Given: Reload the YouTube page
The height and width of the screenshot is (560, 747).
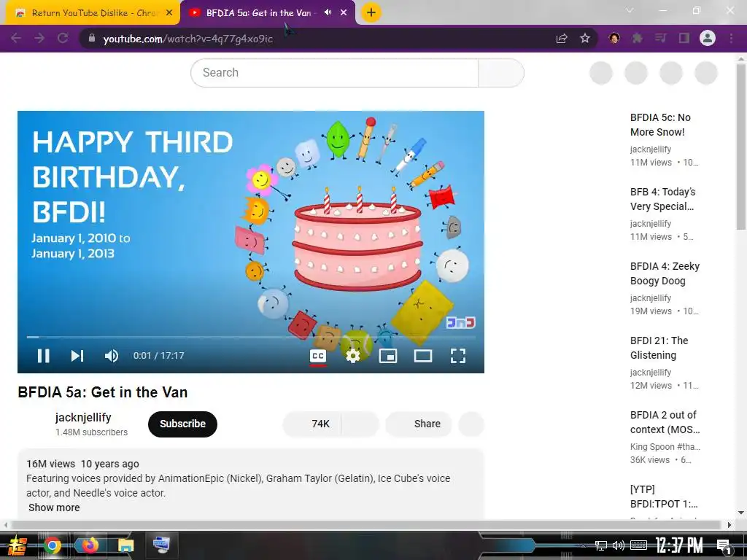Looking at the screenshot, I should point(63,38).
